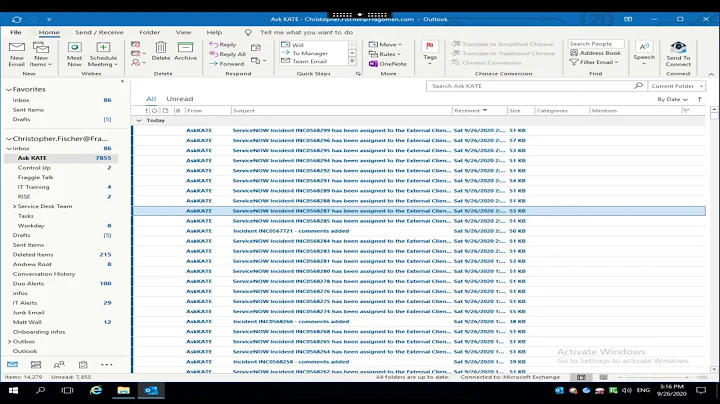Toggle the reverse sort order arrow
Screen dimensions: 720x404
tap(700, 99)
